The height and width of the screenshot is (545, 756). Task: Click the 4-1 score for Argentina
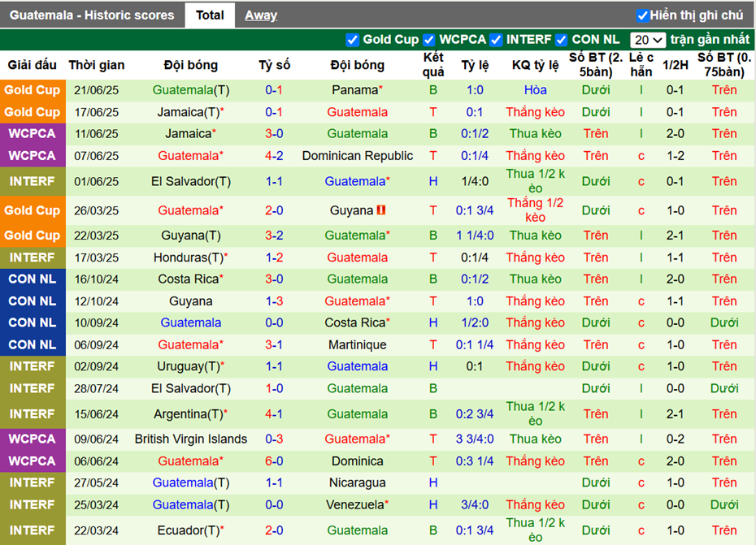tap(274, 414)
